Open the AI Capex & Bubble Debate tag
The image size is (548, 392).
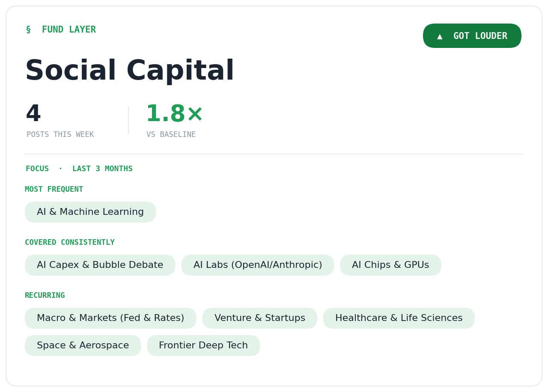pos(100,265)
